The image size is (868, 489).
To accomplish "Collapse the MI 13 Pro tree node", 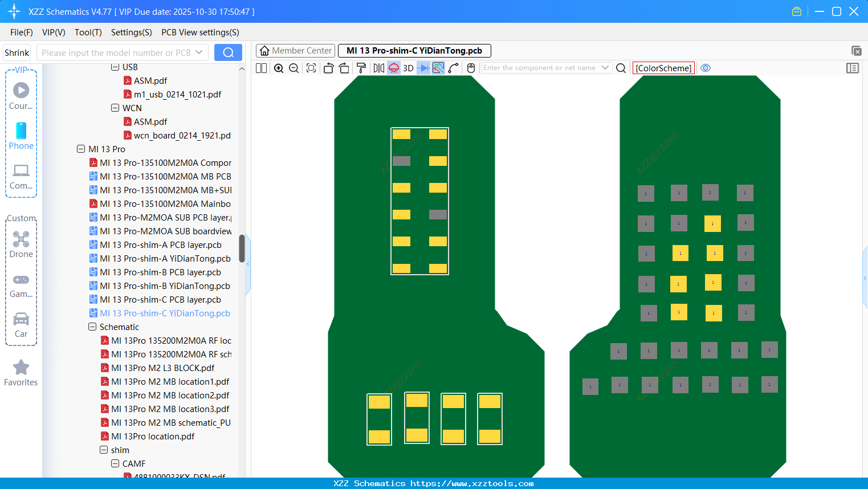I will (x=81, y=149).
